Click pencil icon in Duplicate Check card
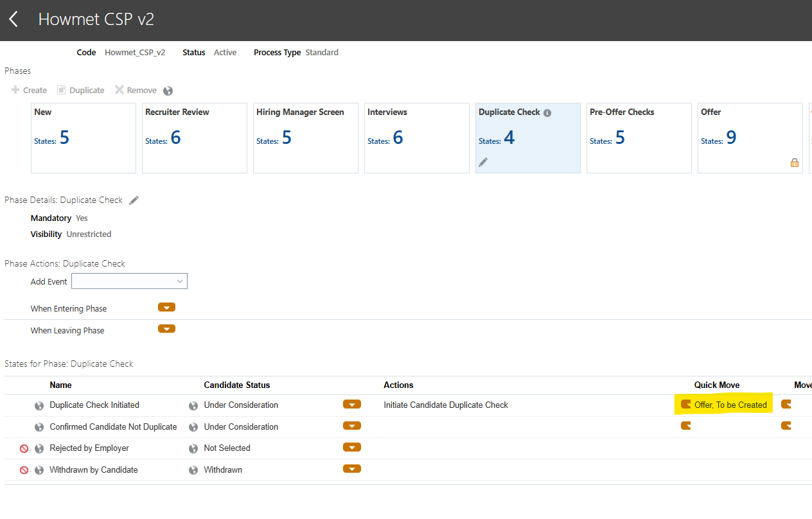Screen dimensions: 812x519 point(483,162)
